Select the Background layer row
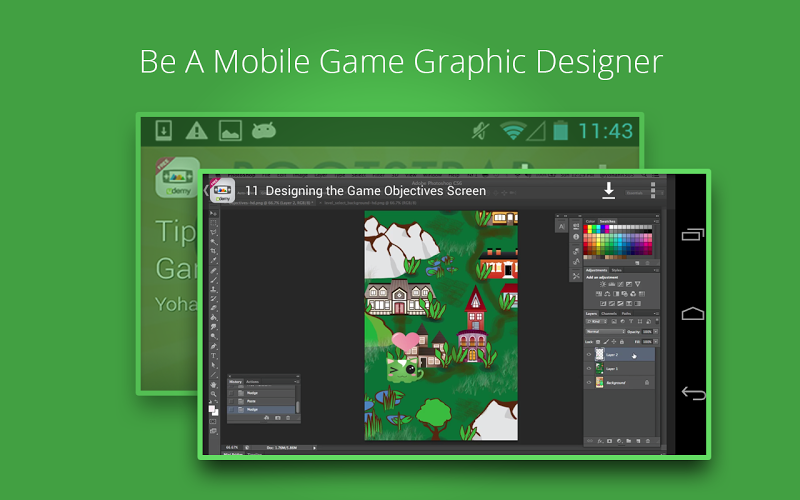This screenshot has height=500, width=800. [x=619, y=383]
